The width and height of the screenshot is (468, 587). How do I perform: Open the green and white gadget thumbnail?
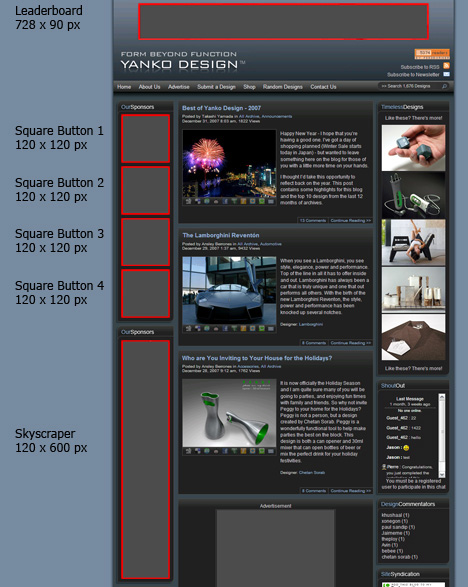[x=413, y=195]
